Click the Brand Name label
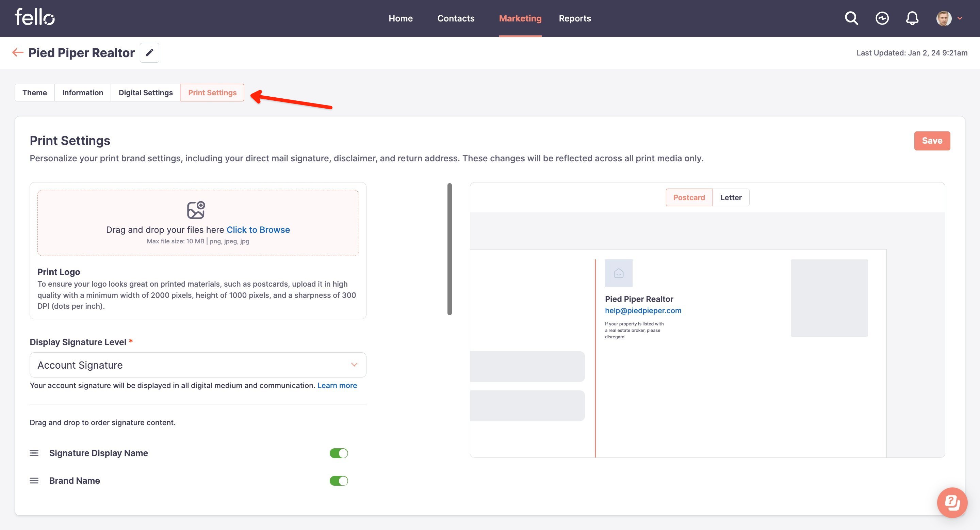The height and width of the screenshot is (530, 980). (x=75, y=481)
